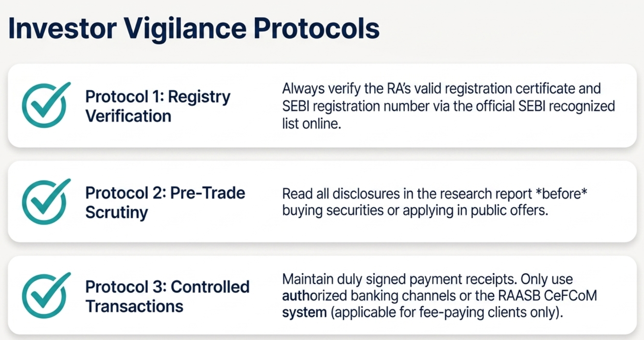Screen dimensions: 644x340
Task: Click the SEBI registration number sentence
Action: click(x=448, y=106)
